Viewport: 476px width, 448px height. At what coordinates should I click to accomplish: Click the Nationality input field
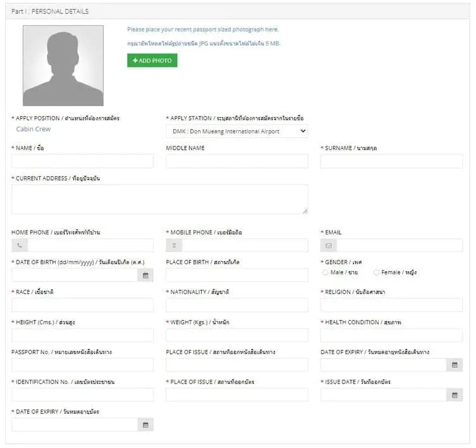[x=236, y=305]
